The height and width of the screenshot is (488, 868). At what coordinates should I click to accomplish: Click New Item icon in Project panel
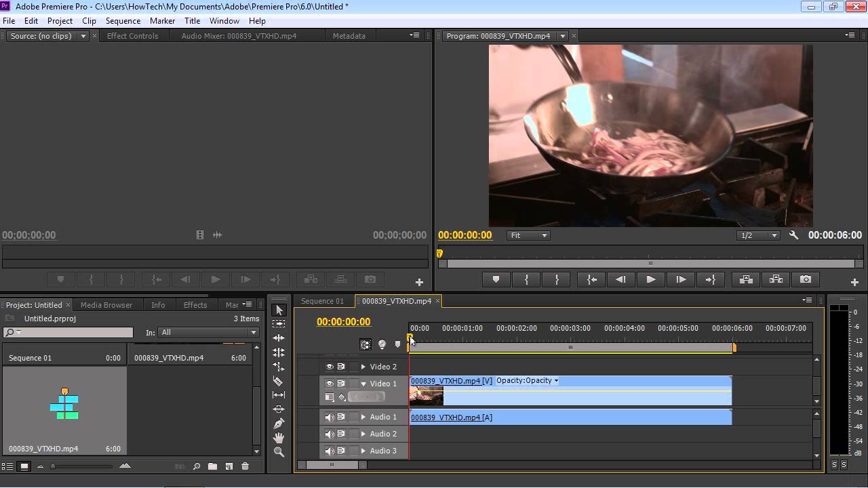pos(229,466)
